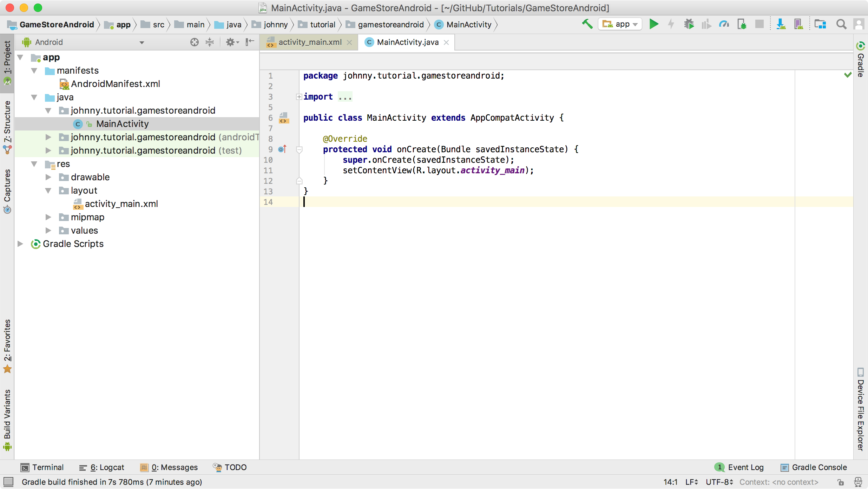Click UTF-8 encoding selector

719,482
